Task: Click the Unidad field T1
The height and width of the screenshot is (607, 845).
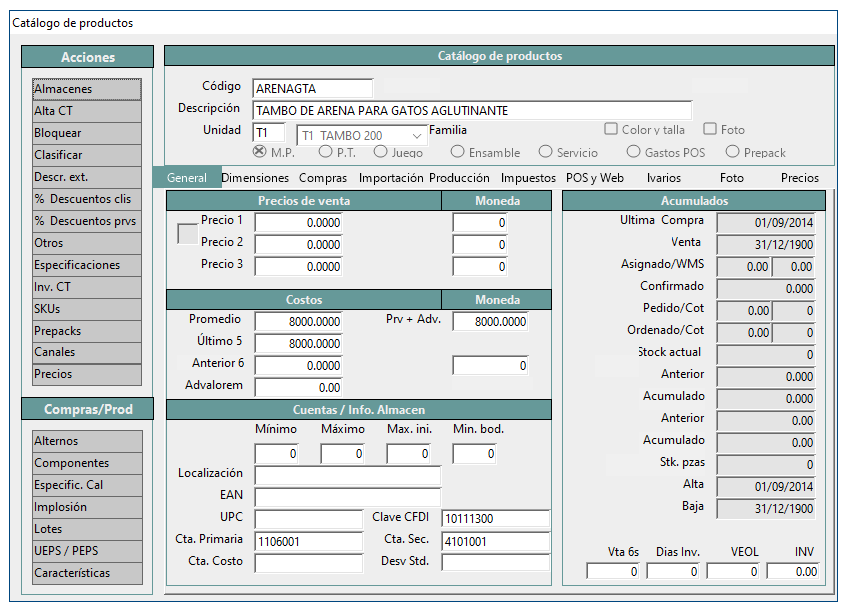Action: [268, 133]
